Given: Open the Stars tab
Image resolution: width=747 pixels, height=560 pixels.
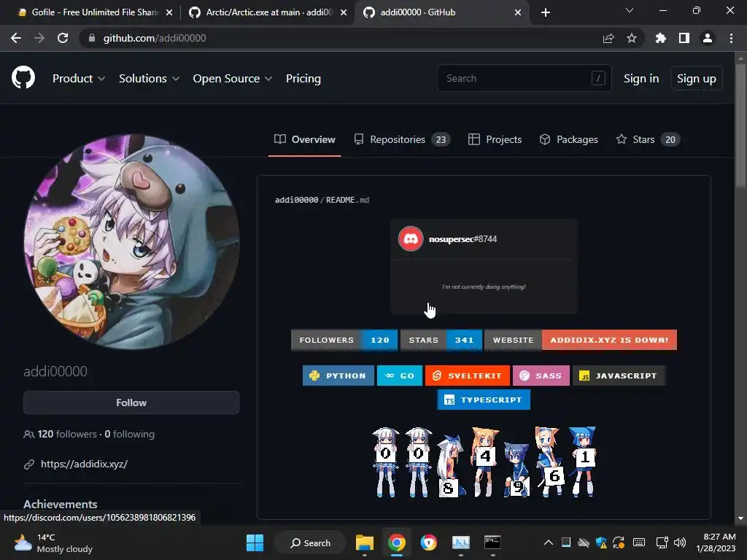Looking at the screenshot, I should tap(648, 139).
